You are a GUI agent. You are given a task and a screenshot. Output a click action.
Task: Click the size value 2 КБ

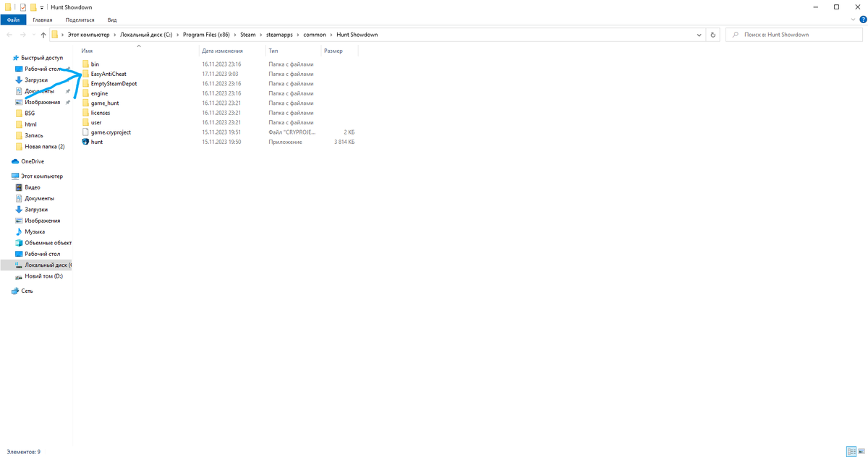click(349, 132)
